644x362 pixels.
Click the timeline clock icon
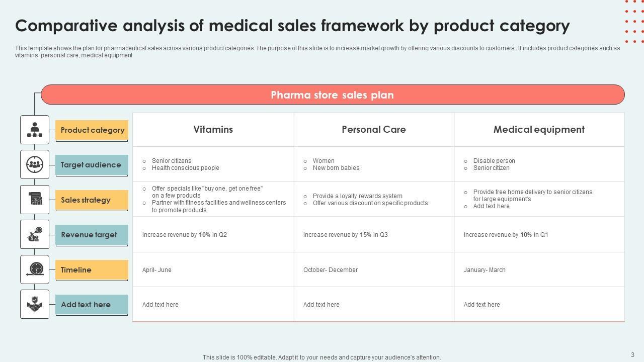[x=35, y=269]
